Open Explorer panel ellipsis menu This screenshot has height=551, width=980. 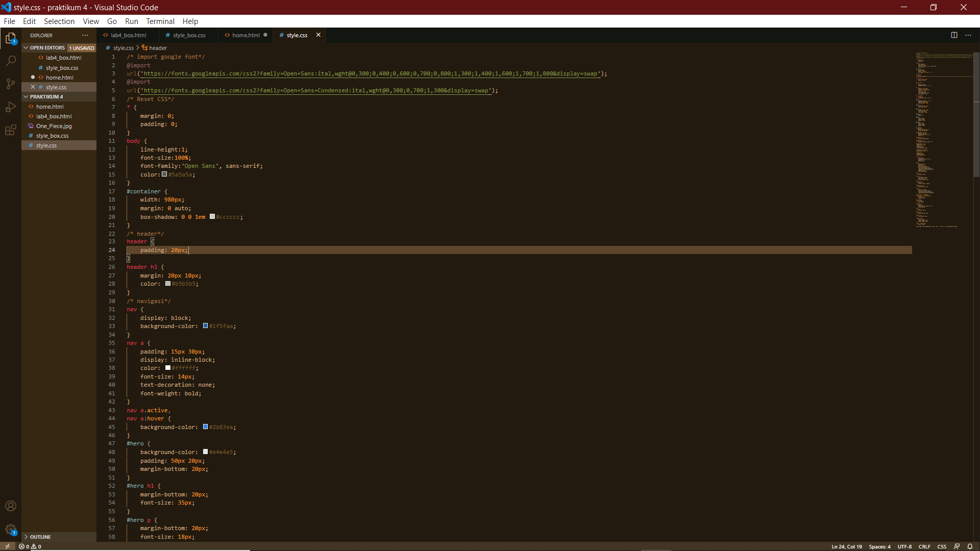click(x=85, y=35)
